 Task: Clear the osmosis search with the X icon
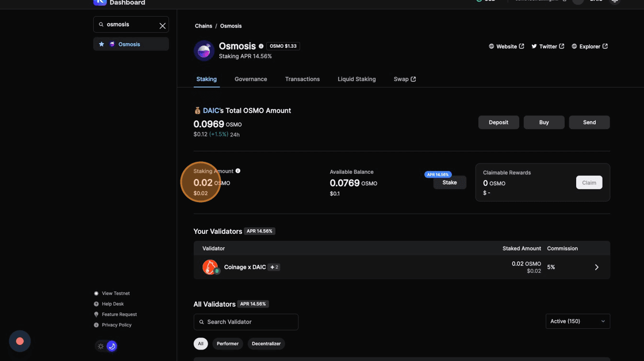point(162,25)
